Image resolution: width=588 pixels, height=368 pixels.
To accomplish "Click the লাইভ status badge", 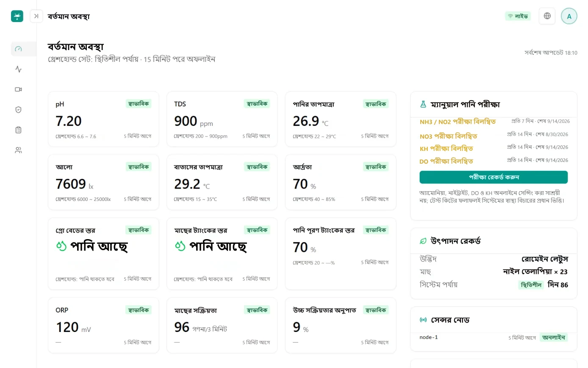I will point(518,16).
